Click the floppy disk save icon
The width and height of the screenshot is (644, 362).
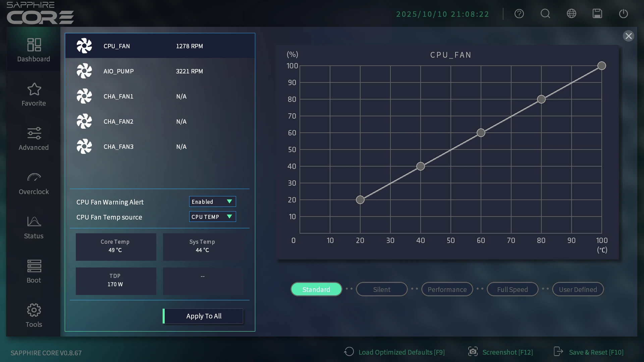597,14
